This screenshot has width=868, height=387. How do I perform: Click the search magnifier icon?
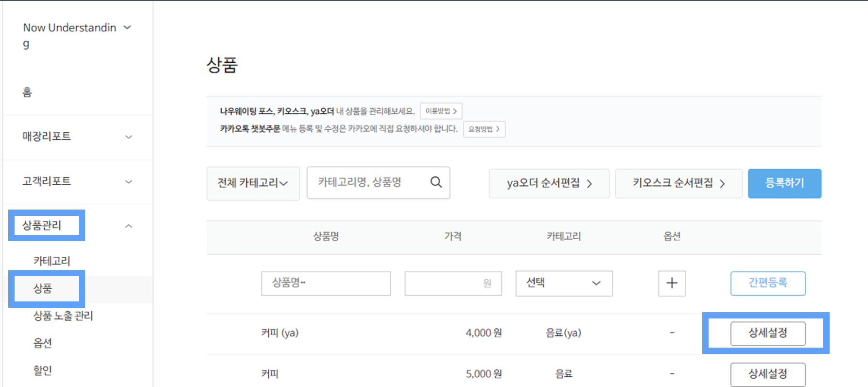436,182
